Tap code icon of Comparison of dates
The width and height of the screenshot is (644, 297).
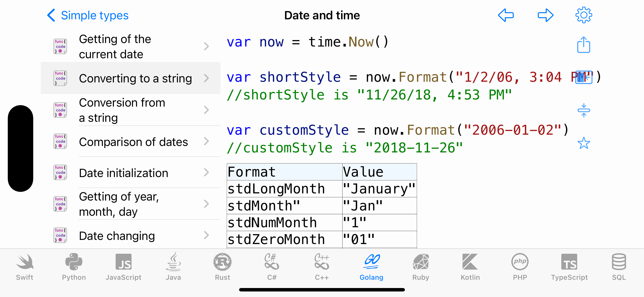[x=60, y=141]
